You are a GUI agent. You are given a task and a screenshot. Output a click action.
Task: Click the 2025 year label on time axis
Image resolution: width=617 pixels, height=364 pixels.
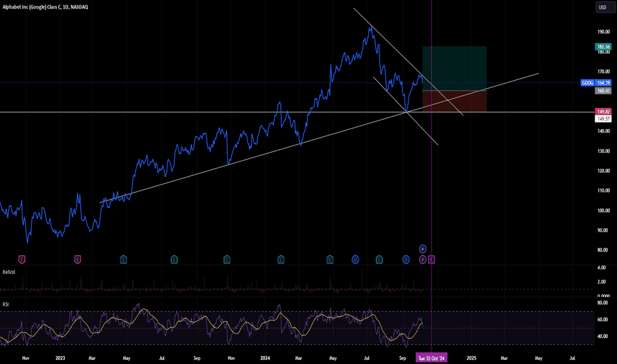pos(471,358)
